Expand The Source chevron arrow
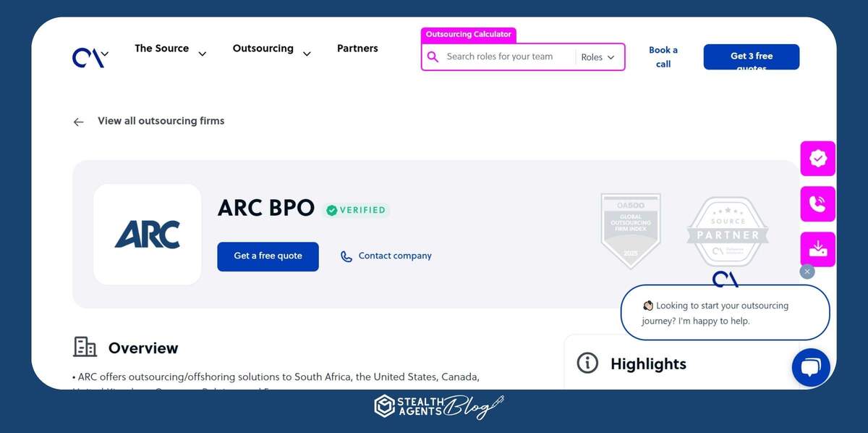The height and width of the screenshot is (433, 868). click(x=203, y=54)
